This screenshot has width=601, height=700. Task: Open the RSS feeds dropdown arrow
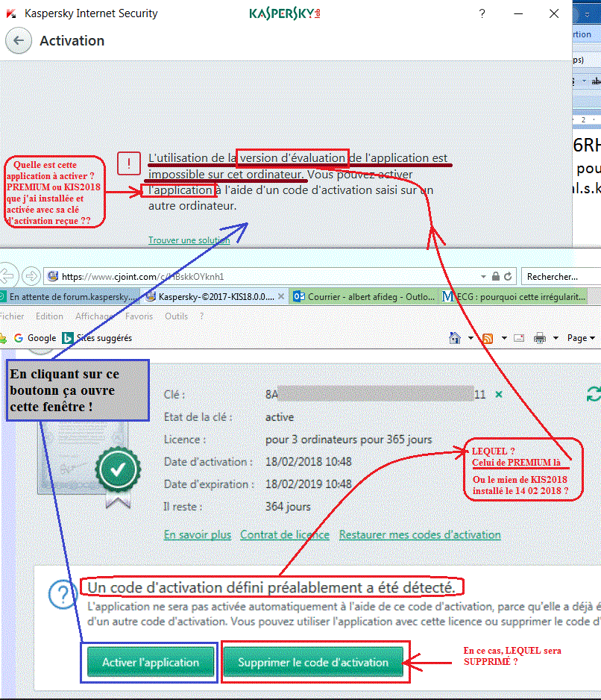[504, 338]
